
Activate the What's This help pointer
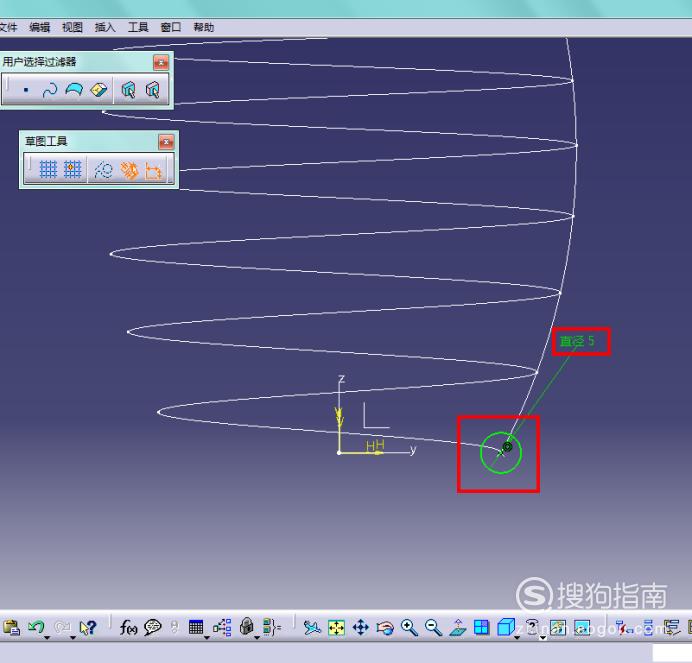(x=87, y=627)
